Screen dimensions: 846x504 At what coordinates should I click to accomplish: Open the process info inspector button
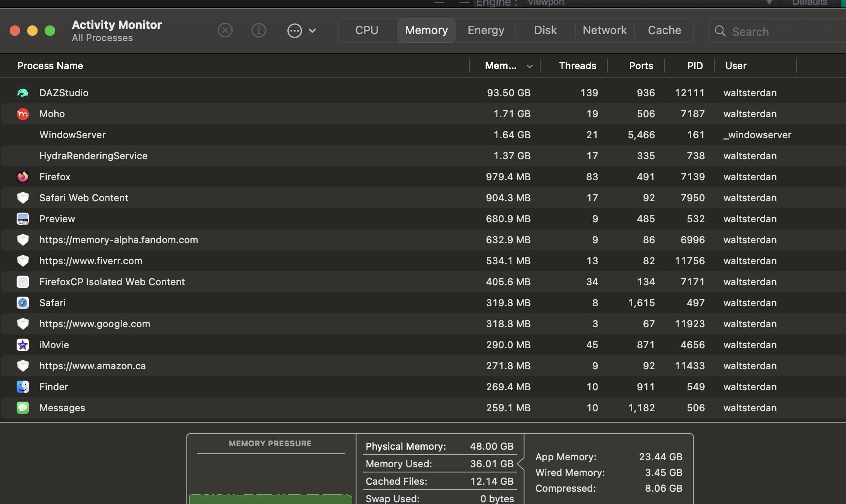tap(259, 31)
